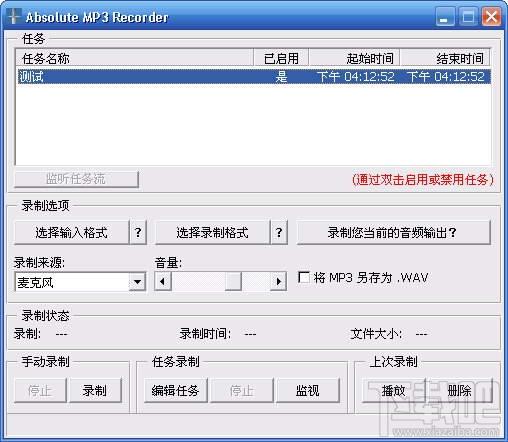Delete last recording with 删除
This screenshot has height=442, width=508.
point(459,390)
